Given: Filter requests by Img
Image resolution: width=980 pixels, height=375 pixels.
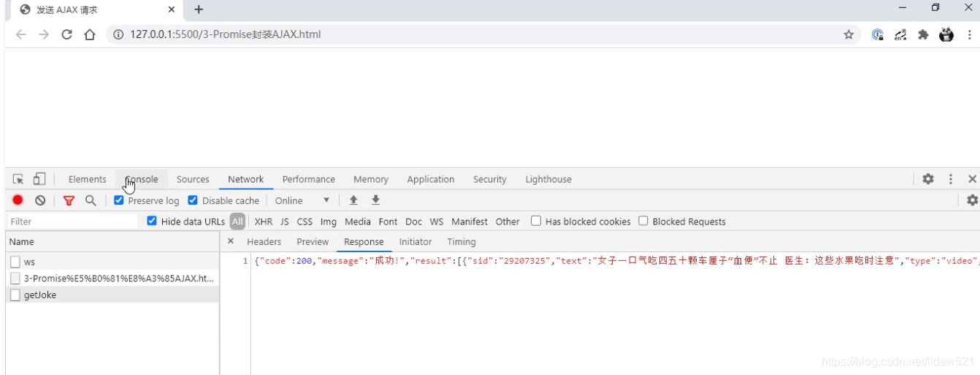Looking at the screenshot, I should coord(329,221).
